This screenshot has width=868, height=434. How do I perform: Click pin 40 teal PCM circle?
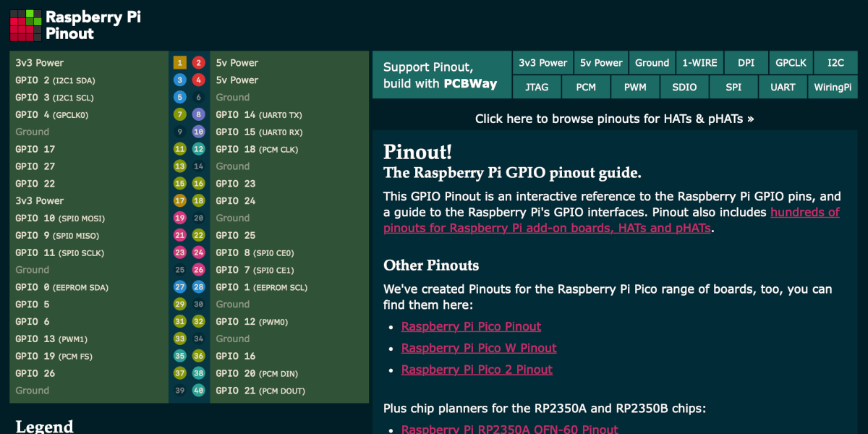click(x=198, y=391)
